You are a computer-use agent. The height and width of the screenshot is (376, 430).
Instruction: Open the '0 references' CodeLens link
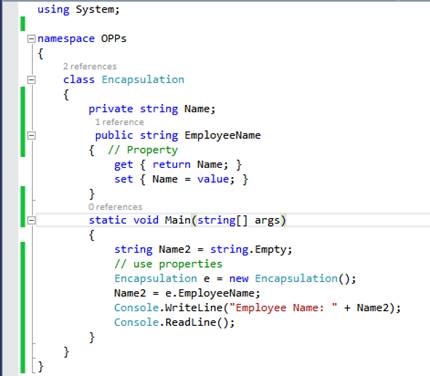point(115,207)
